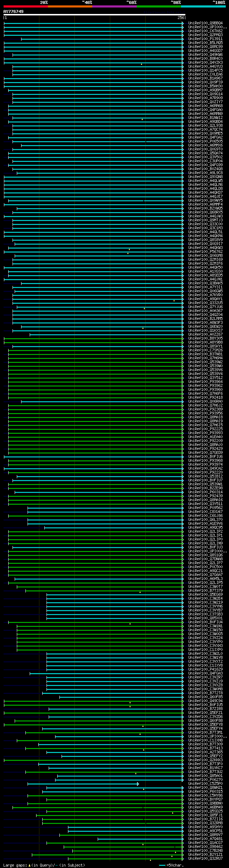This screenshot has height=868, width=229.
Task: Select label UniRef100_B8Y305
Action: 205,339
